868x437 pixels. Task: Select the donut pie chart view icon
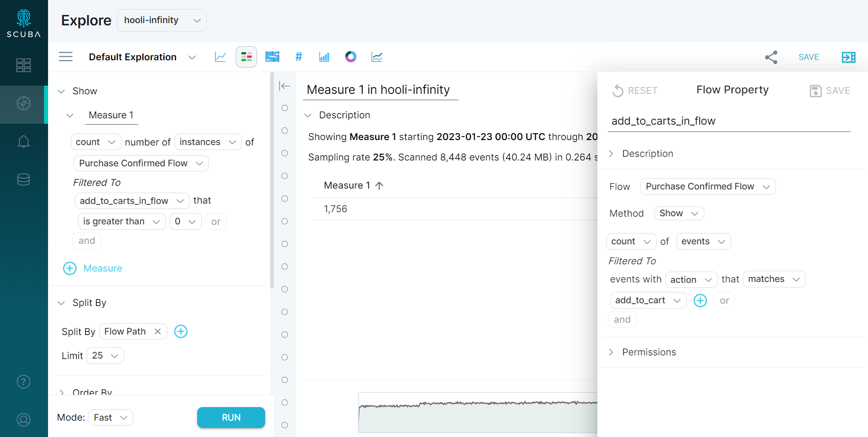click(x=351, y=57)
